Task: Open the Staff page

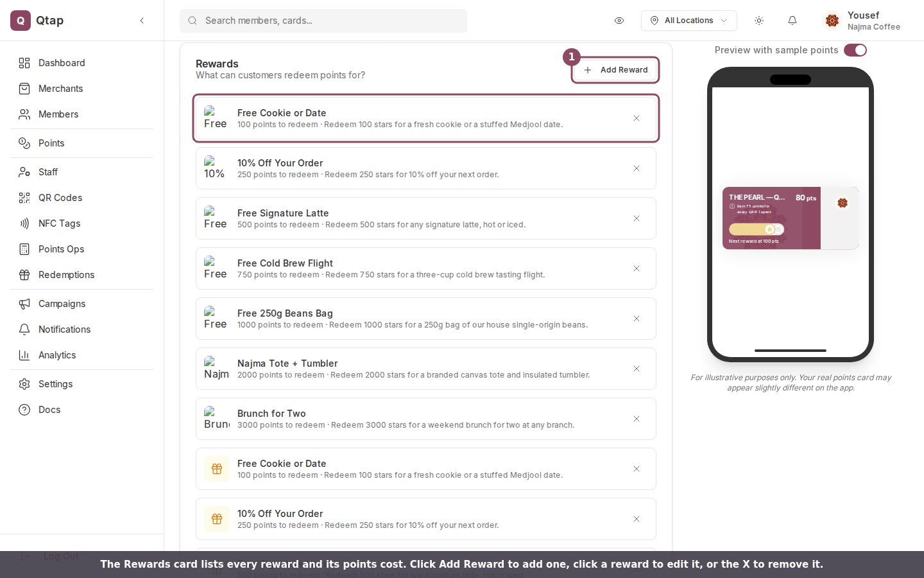Action: pyautogui.click(x=82, y=172)
